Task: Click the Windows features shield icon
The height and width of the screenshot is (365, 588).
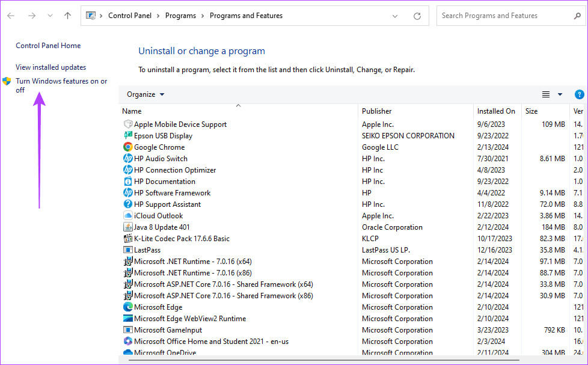Action: 7,81
